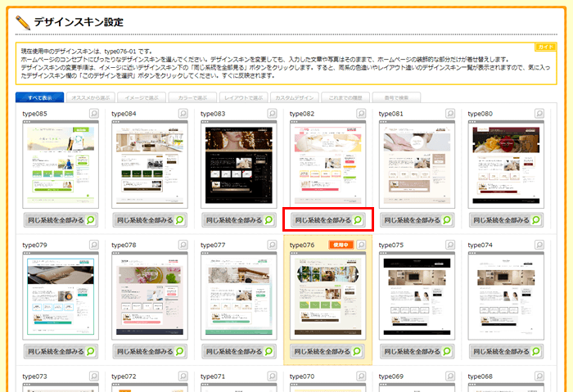This screenshot has width=573, height=392.
Task: Click the yellow ガイド guide badge
Action: [x=546, y=47]
